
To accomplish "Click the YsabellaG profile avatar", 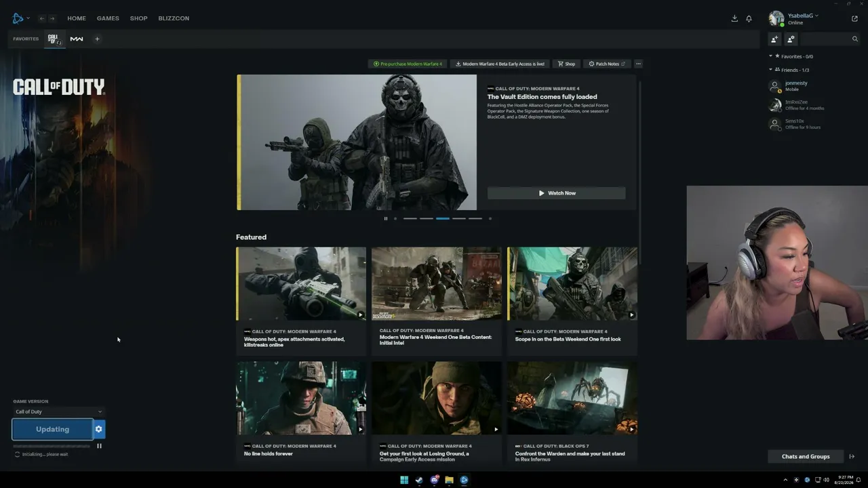I will (x=776, y=18).
